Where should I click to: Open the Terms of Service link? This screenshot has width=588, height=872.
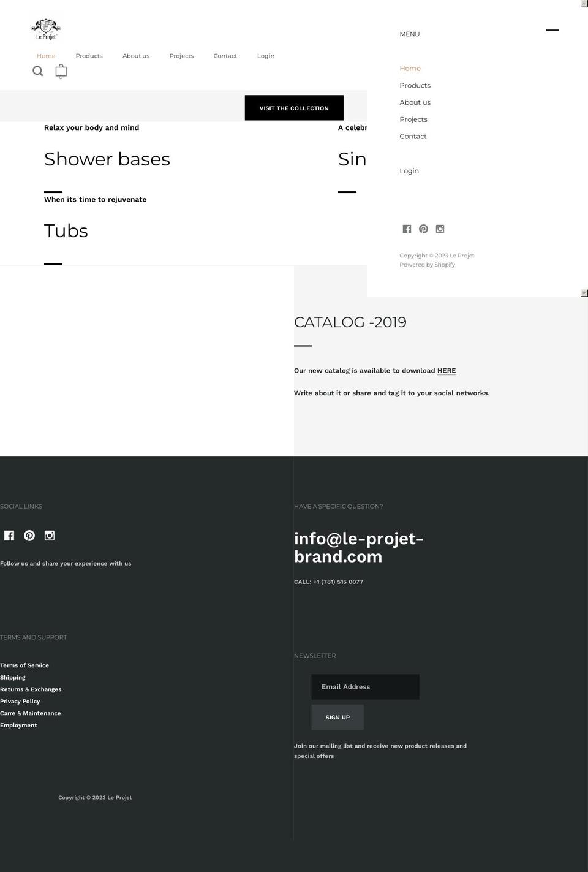(24, 665)
